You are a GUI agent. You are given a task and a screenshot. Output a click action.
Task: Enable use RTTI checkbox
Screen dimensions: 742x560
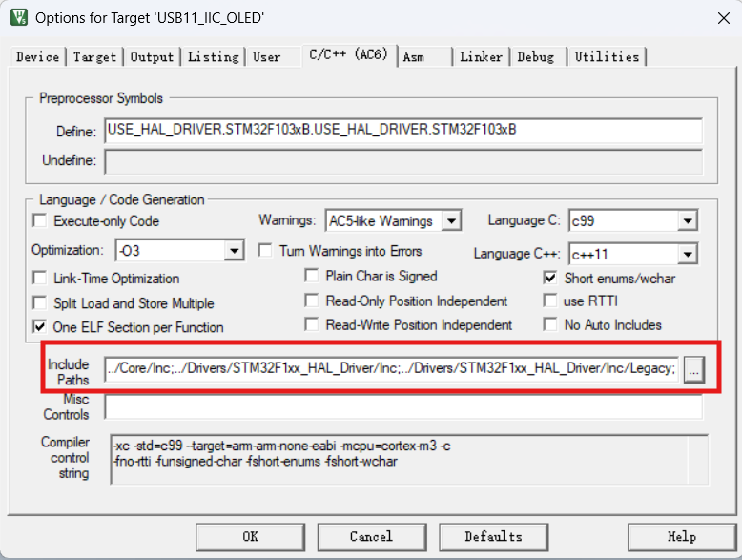tap(550, 301)
